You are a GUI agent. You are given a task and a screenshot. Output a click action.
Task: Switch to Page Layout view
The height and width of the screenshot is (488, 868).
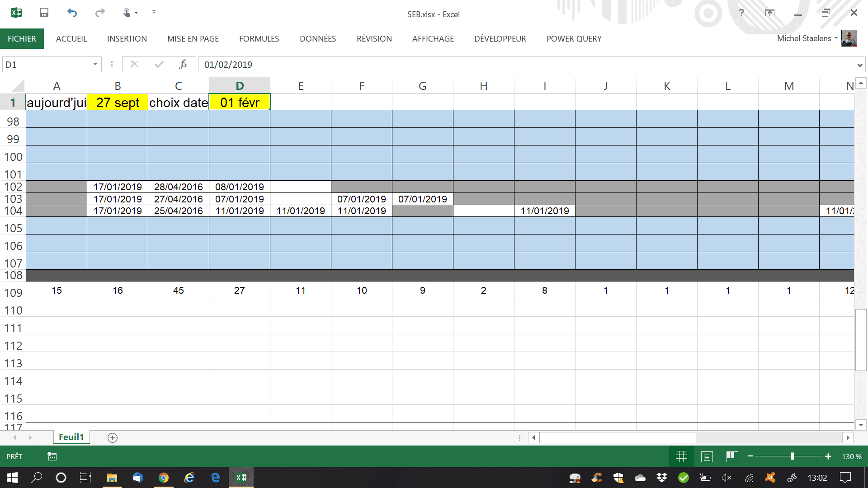(x=707, y=456)
